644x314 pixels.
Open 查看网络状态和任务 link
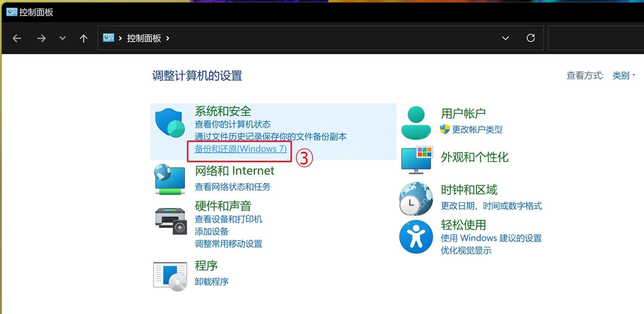232,187
